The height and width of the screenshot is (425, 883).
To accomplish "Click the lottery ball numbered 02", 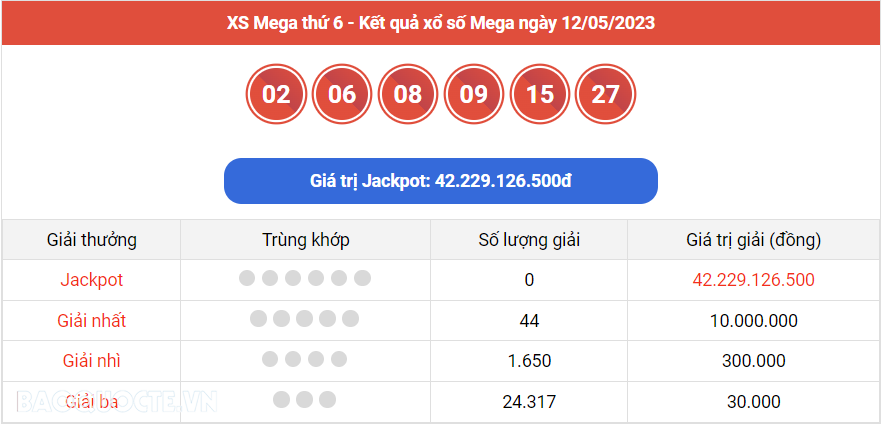I will [x=276, y=95].
